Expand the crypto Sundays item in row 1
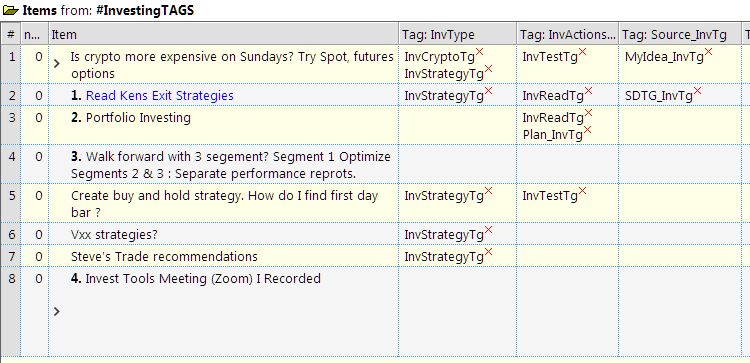Image resolution: width=750 pixels, height=363 pixels. click(57, 63)
